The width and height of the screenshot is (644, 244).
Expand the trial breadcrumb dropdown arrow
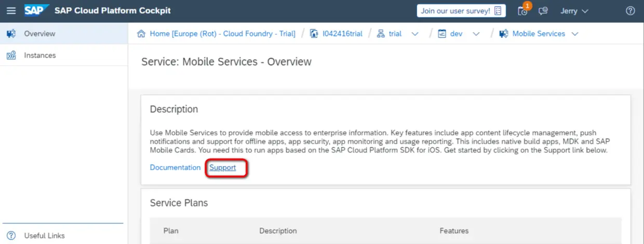tap(415, 34)
